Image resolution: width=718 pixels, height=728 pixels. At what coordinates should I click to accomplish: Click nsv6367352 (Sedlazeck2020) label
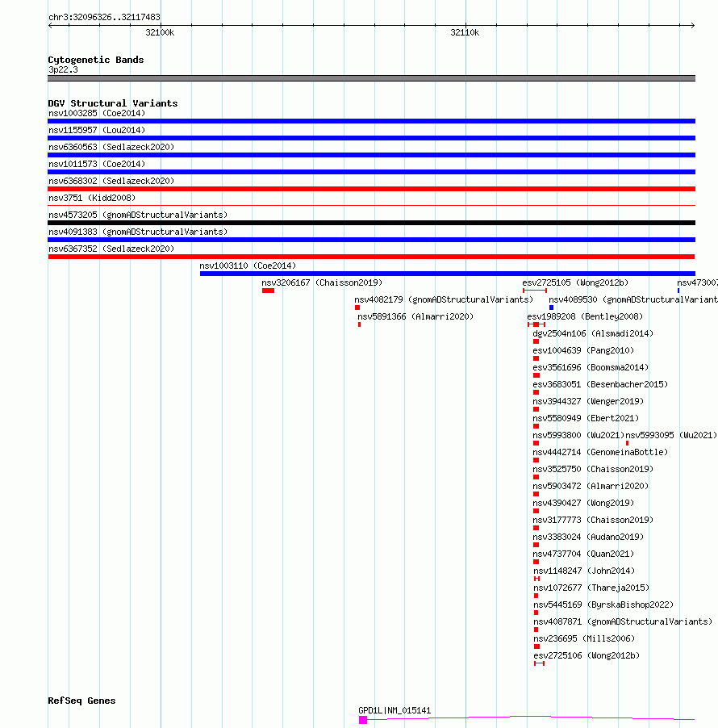pyautogui.click(x=111, y=249)
